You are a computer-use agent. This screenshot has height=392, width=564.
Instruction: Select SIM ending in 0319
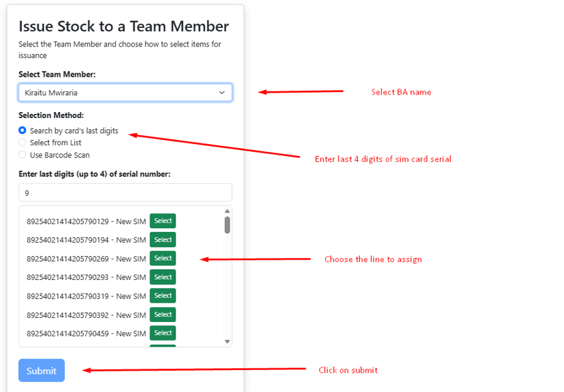point(163,295)
